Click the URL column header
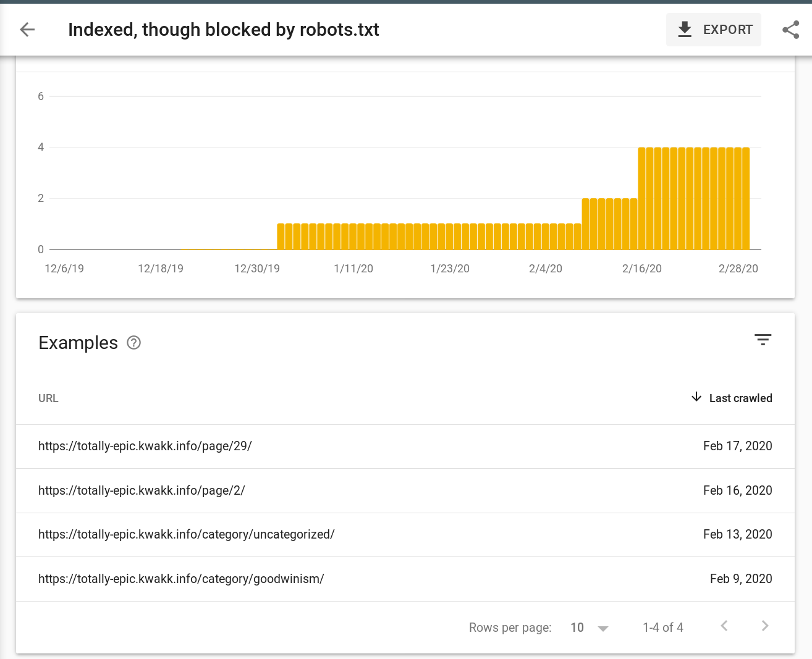Screen dimensions: 812x659 coord(48,398)
